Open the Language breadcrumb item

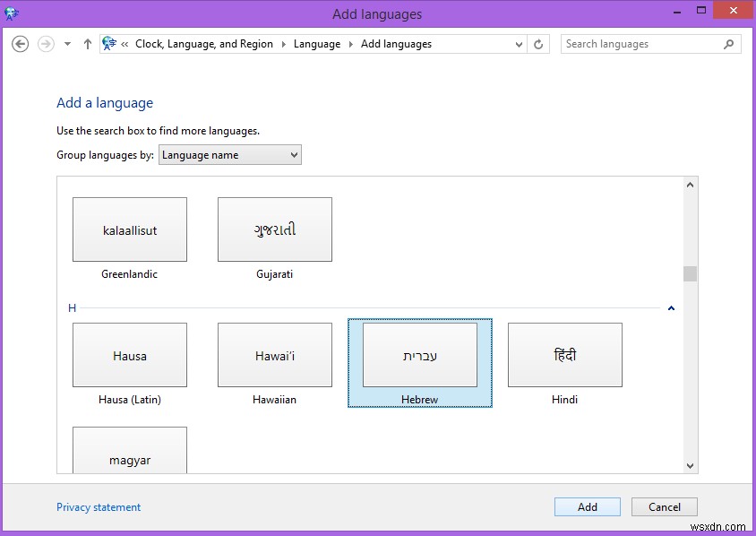(317, 43)
